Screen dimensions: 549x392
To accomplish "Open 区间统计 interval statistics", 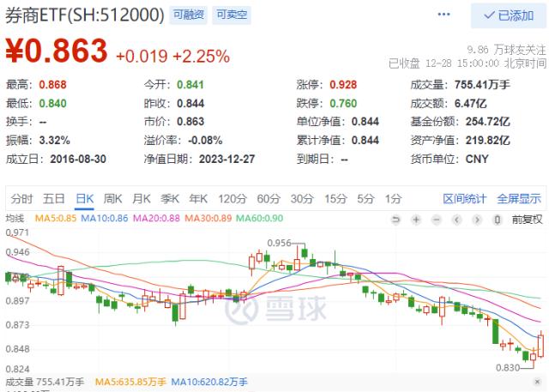I will pyautogui.click(x=465, y=199).
